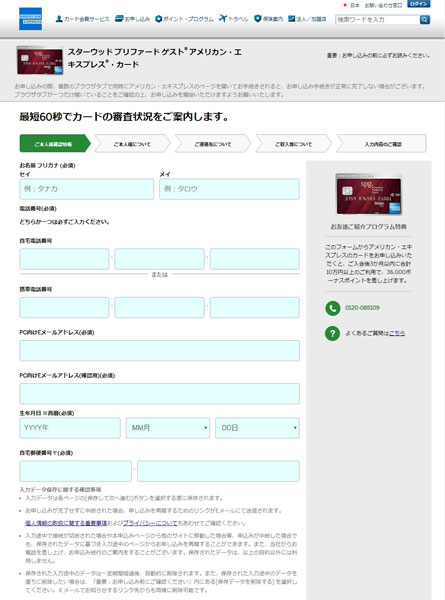Screen dimensions: 445x600
Task: Click last mobile phone number box
Action: pos(254,308)
